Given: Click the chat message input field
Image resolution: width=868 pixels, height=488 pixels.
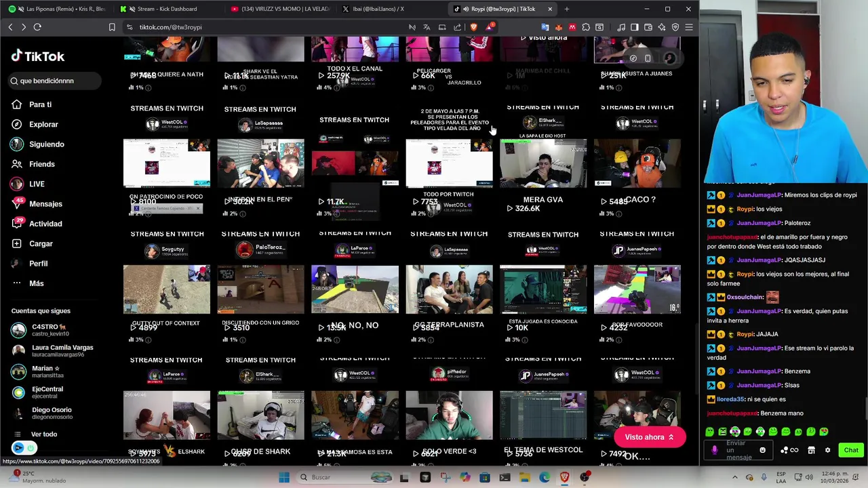Looking at the screenshot, I should coord(739,450).
